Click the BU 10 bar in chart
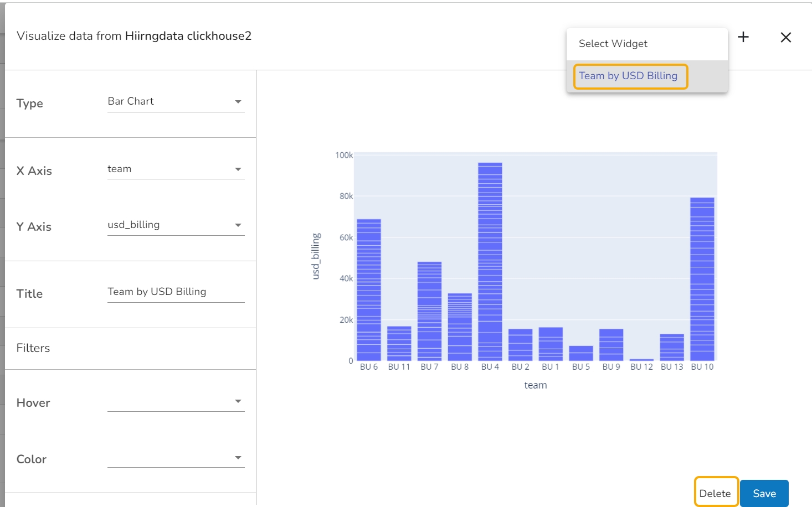812x507 pixels. tap(702, 279)
